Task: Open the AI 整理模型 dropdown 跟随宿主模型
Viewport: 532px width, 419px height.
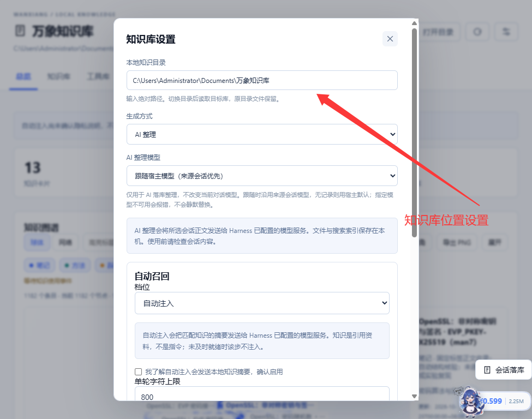Action: click(262, 176)
